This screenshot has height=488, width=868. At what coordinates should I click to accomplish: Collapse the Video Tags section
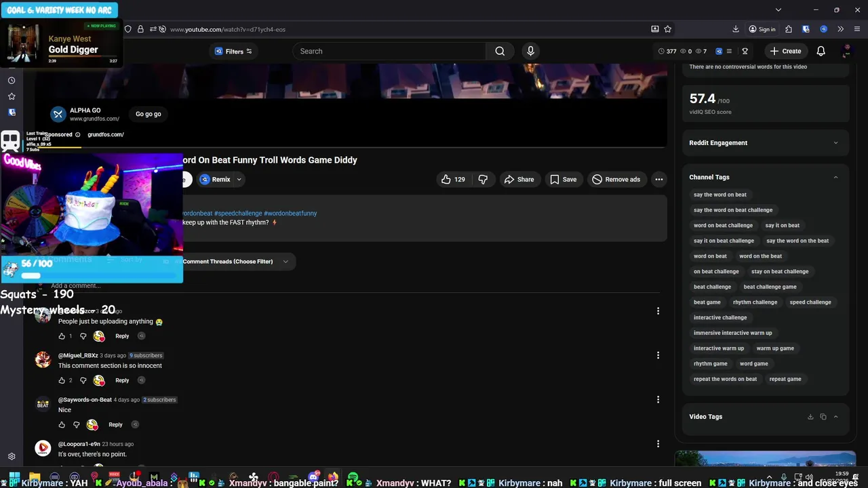[x=835, y=417]
